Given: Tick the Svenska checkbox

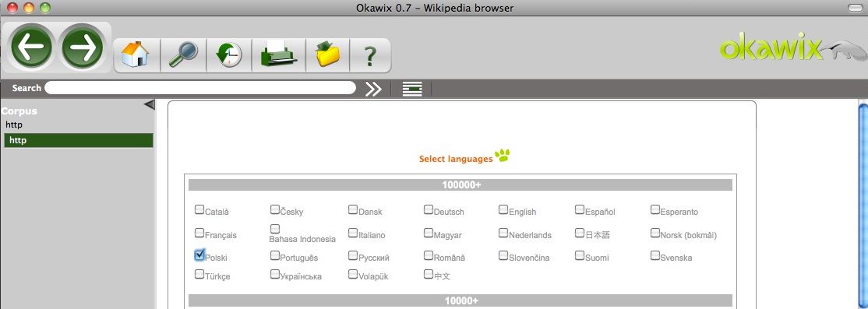Looking at the screenshot, I should coord(655,255).
